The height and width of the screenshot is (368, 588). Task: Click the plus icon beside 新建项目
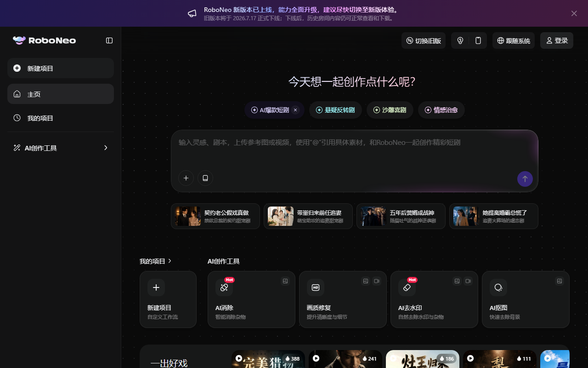tap(17, 68)
